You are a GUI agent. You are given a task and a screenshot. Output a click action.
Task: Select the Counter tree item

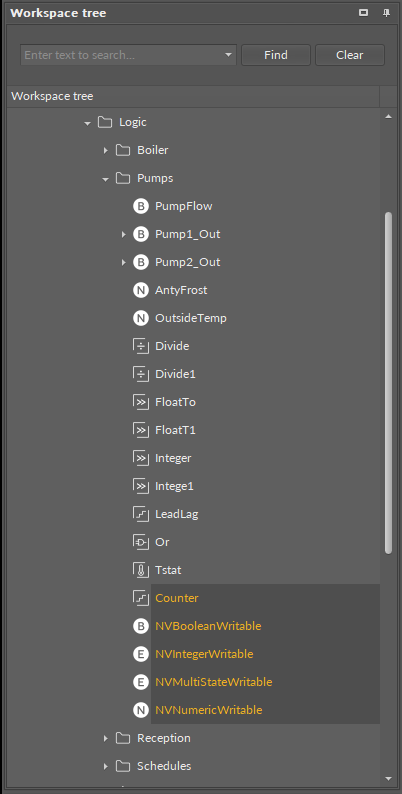(x=177, y=598)
